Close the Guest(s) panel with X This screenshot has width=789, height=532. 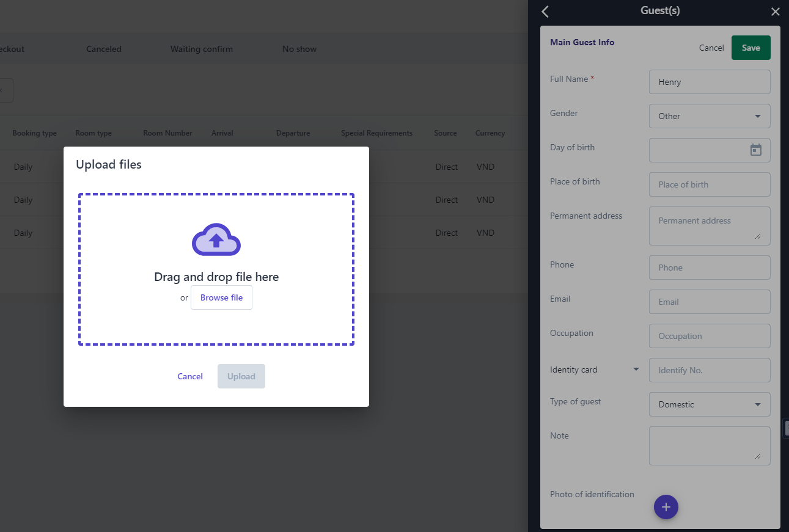point(775,12)
